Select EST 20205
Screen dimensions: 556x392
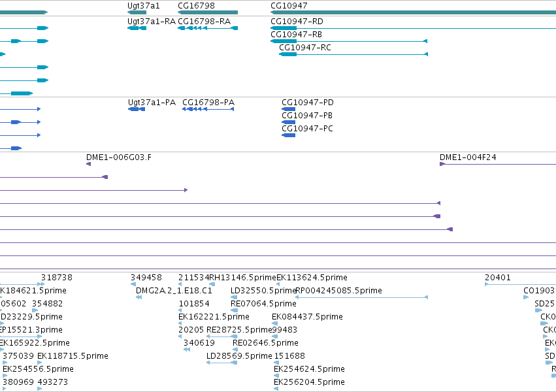click(x=180, y=336)
